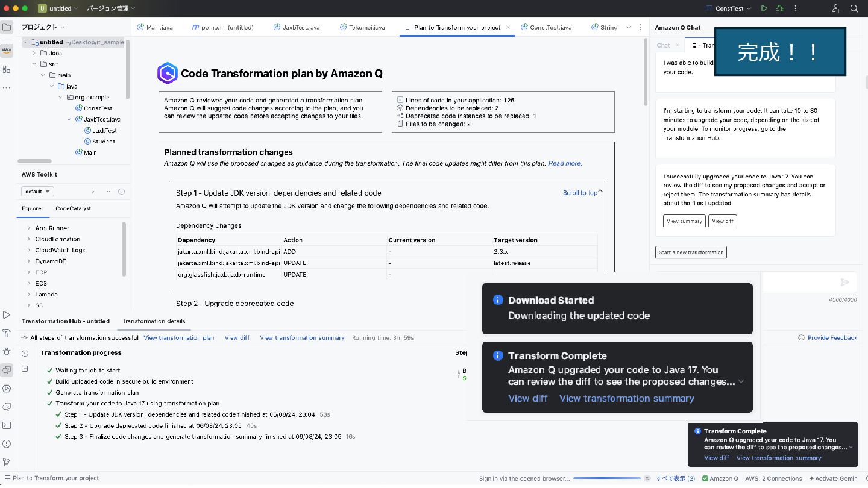Open the Structure tool window icon
Viewport: 868px width, 488px height.
(7, 69)
